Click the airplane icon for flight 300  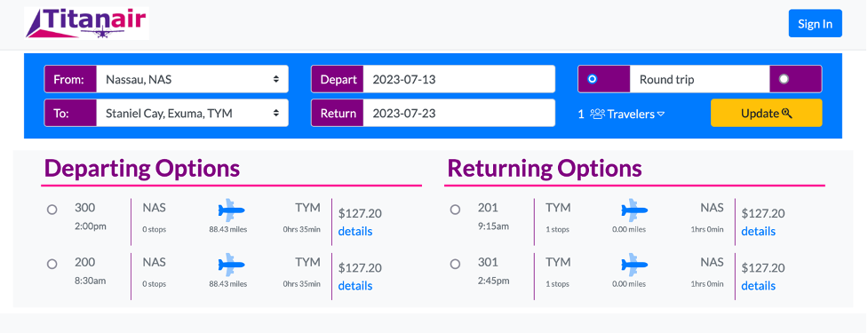click(231, 210)
